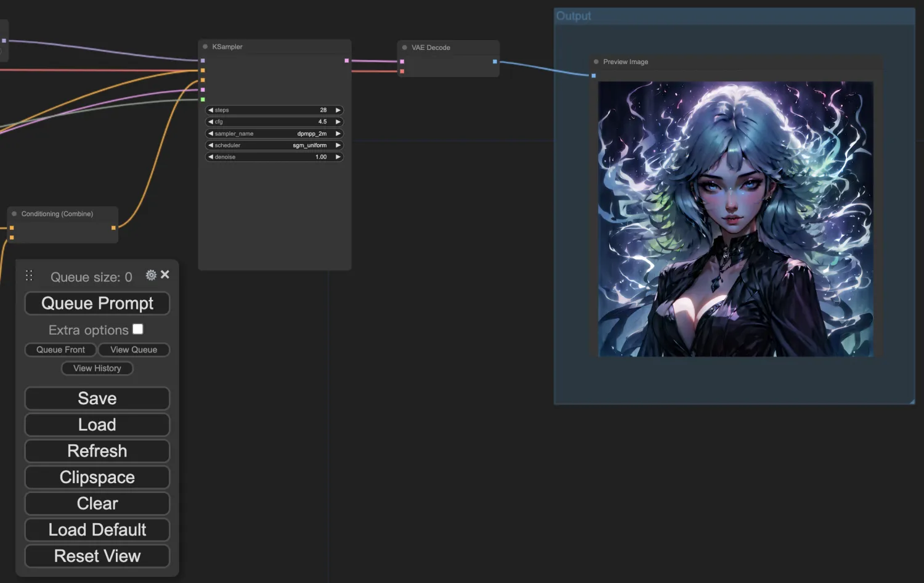This screenshot has height=583, width=924.
Task: Click Conditioning (Combine) orange output socket
Action: (x=113, y=228)
